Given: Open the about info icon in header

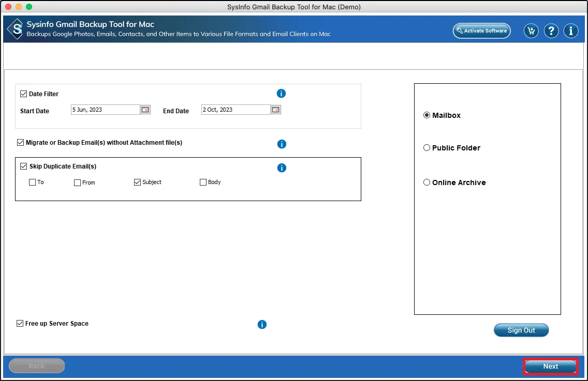Looking at the screenshot, I should [x=571, y=31].
